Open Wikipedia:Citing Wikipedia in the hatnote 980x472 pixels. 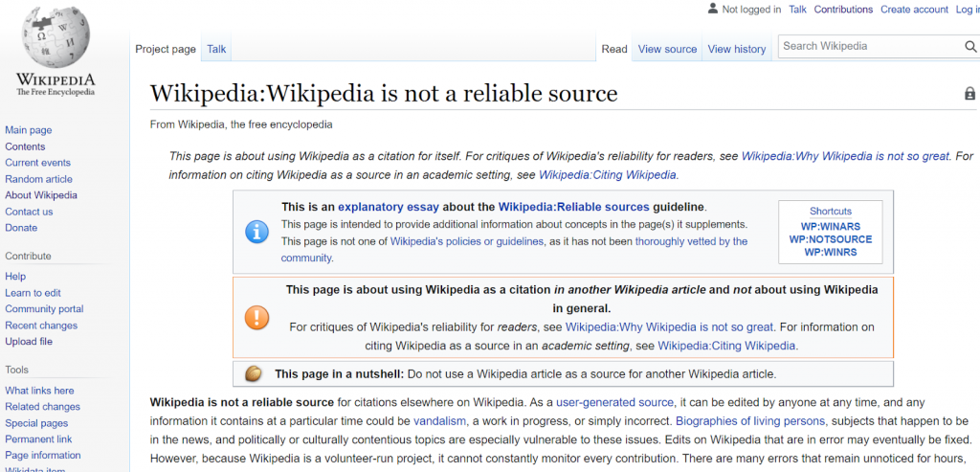[x=607, y=175]
